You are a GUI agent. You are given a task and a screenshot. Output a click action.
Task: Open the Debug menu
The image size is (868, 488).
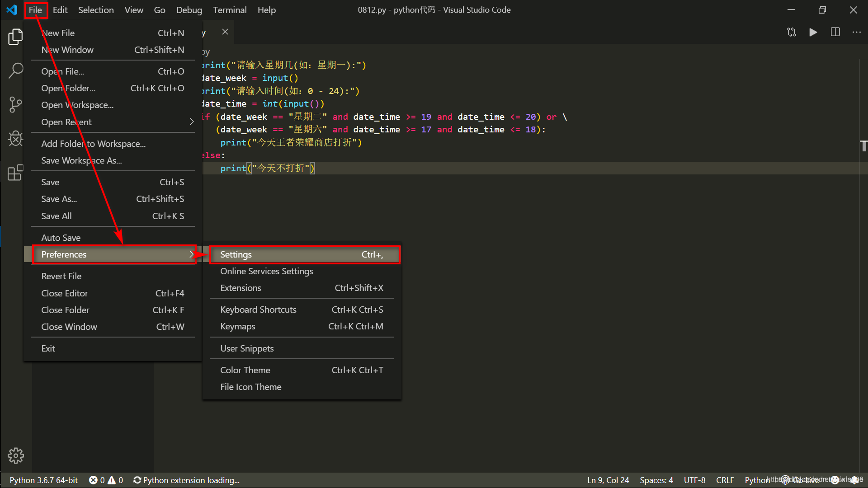tap(189, 9)
